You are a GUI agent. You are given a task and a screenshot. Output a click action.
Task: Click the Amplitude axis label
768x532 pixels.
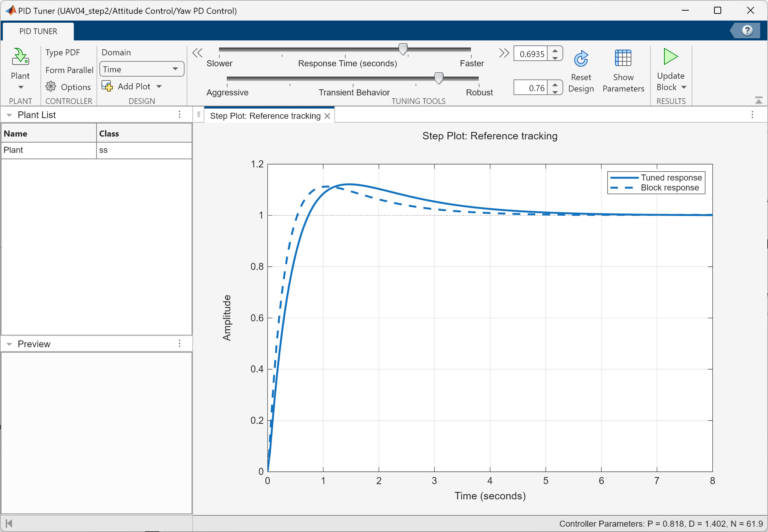point(227,318)
